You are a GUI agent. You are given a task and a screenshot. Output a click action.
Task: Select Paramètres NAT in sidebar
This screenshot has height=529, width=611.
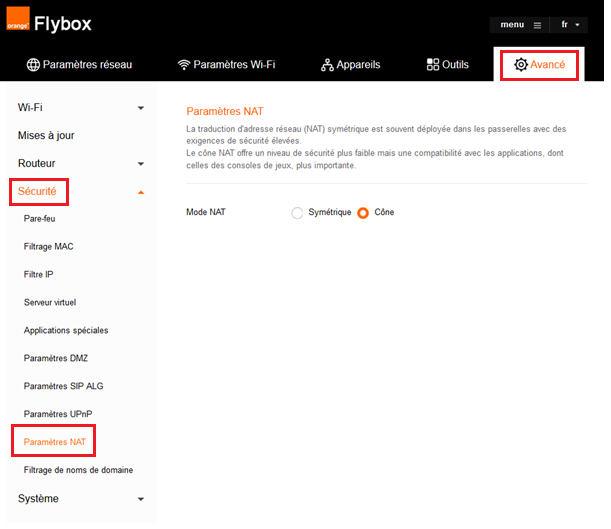55,442
